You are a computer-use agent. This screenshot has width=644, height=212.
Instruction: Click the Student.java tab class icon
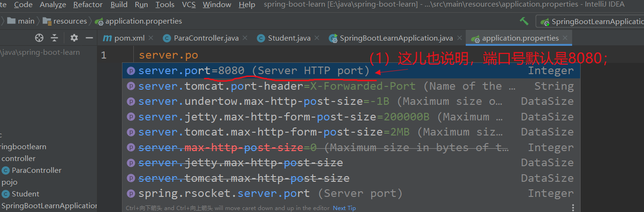pyautogui.click(x=261, y=38)
